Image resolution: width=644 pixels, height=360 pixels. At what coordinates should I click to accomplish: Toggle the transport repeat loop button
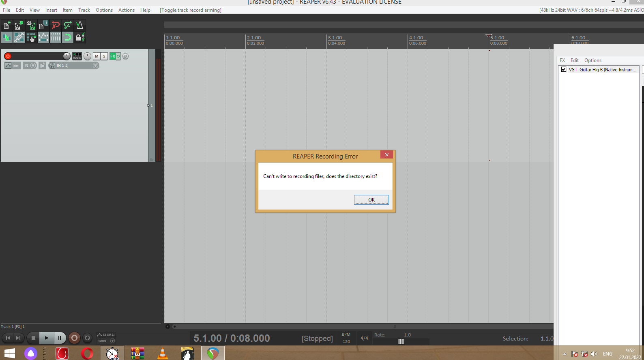tap(87, 338)
